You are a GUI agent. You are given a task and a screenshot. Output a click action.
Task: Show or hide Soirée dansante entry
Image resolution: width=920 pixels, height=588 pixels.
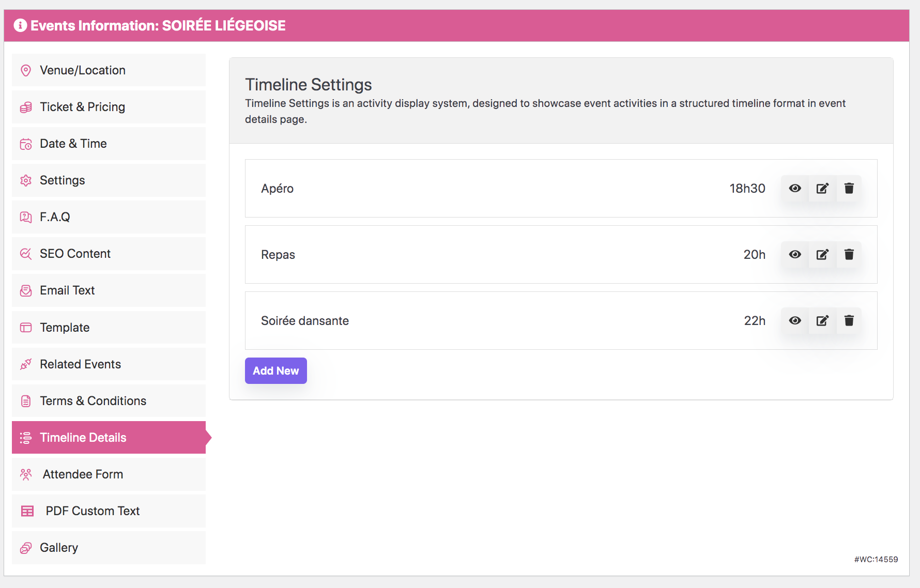[795, 321]
